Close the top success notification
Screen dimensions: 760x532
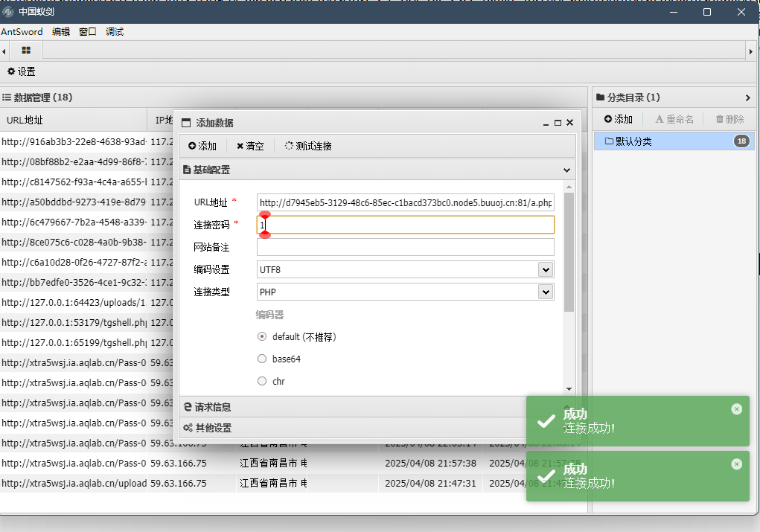click(736, 408)
